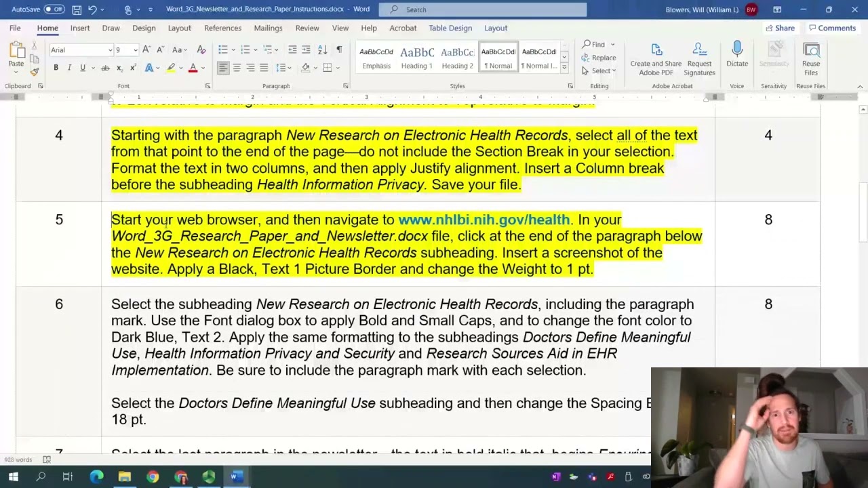
Task: Open the www.nhlbi.nih.gov/health link
Action: click(484, 220)
